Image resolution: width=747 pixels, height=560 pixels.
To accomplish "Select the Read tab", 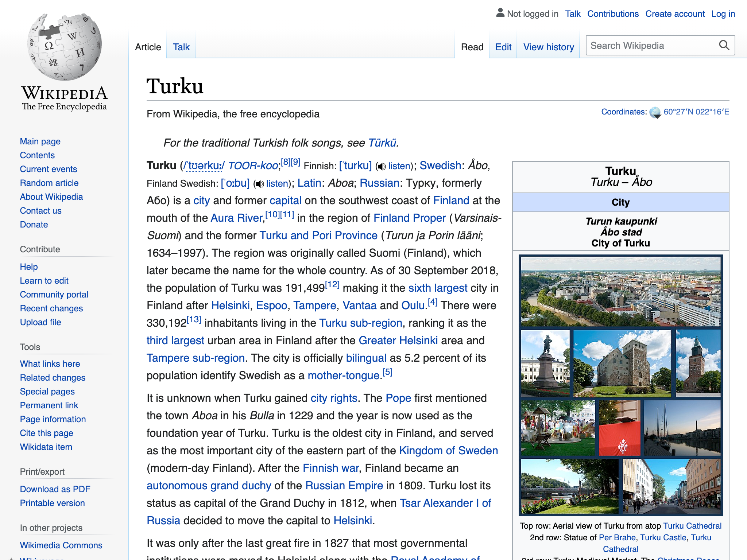I will (x=472, y=47).
